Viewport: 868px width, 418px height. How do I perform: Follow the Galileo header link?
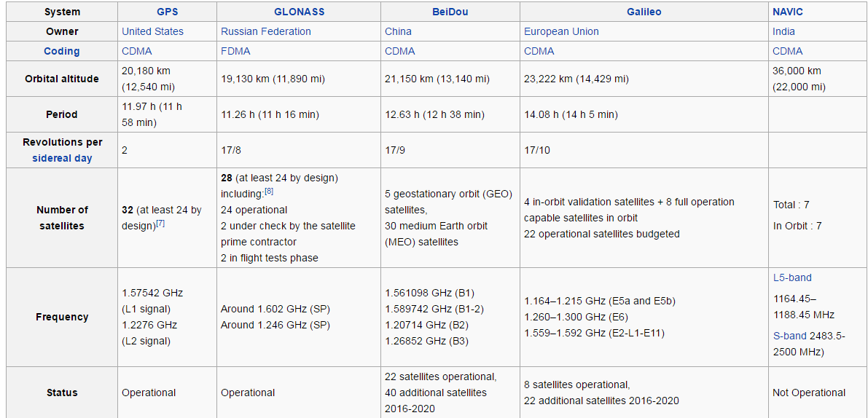tap(644, 12)
